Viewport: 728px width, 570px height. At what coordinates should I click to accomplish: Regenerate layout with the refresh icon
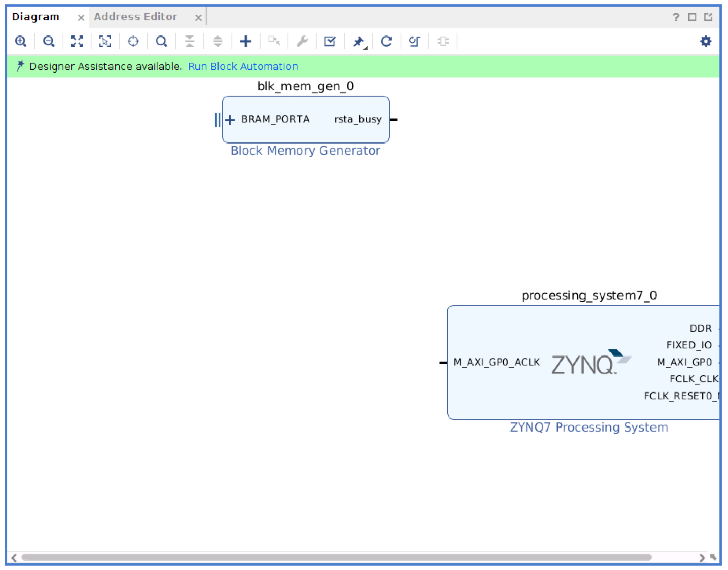[386, 41]
